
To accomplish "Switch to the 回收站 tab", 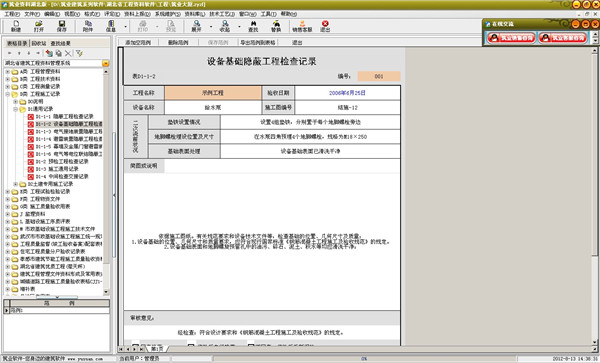I will click(39, 43).
